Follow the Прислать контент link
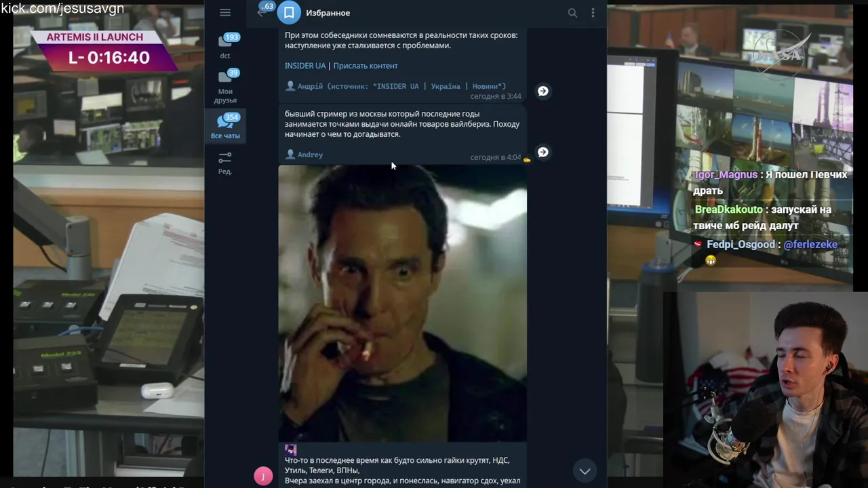 (366, 66)
